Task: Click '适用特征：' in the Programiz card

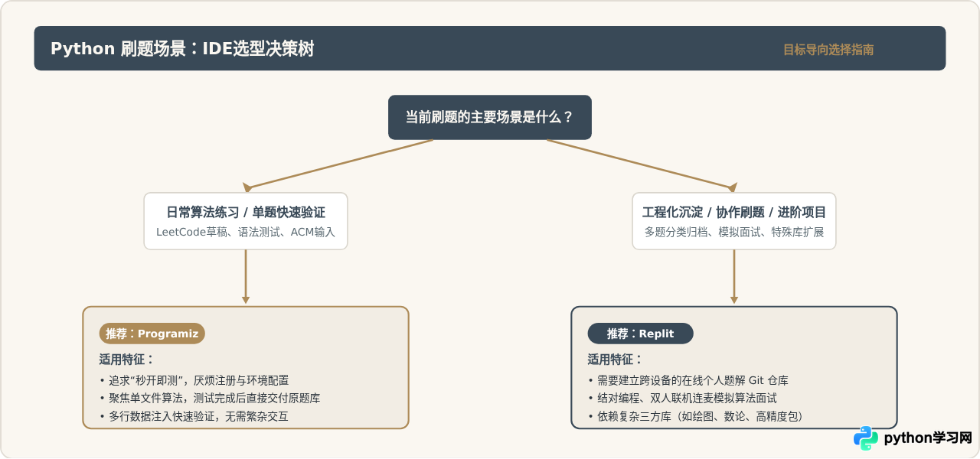Action: (x=127, y=359)
